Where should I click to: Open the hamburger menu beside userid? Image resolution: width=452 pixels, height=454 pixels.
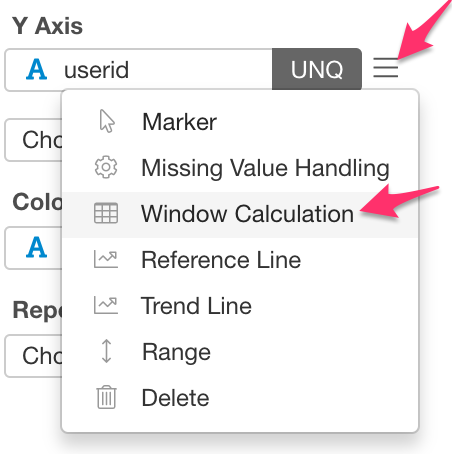point(385,68)
